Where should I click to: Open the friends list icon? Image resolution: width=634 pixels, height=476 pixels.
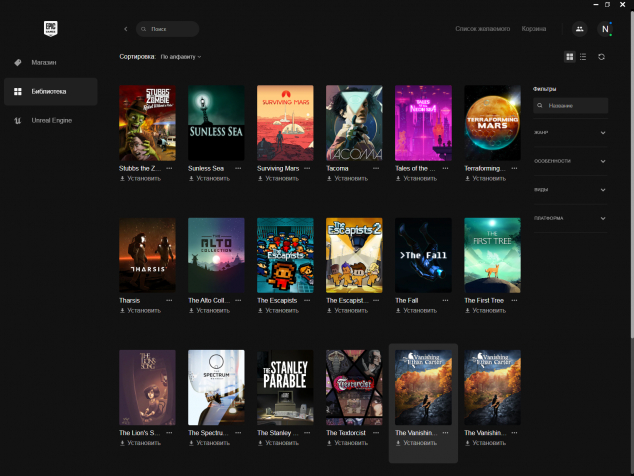pos(579,29)
